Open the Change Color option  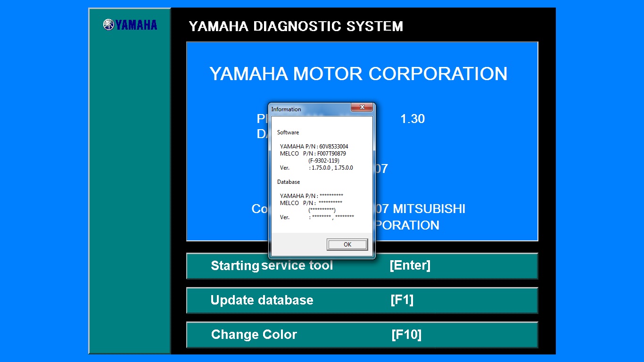[254, 335]
